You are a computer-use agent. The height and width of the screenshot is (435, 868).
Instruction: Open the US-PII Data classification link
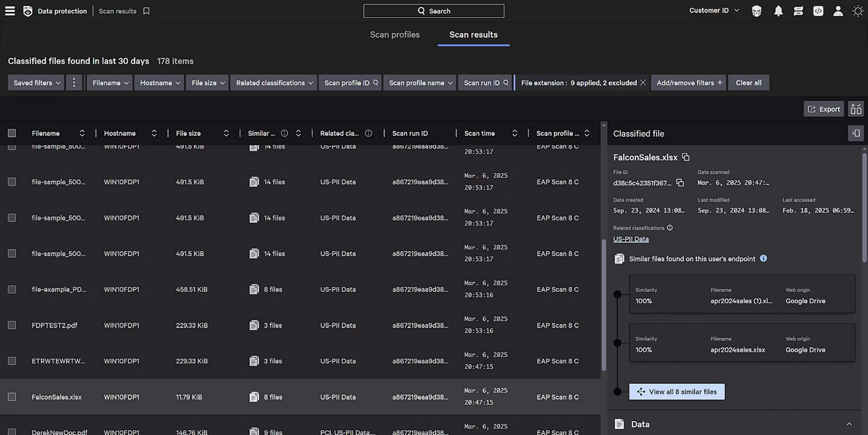tap(631, 239)
